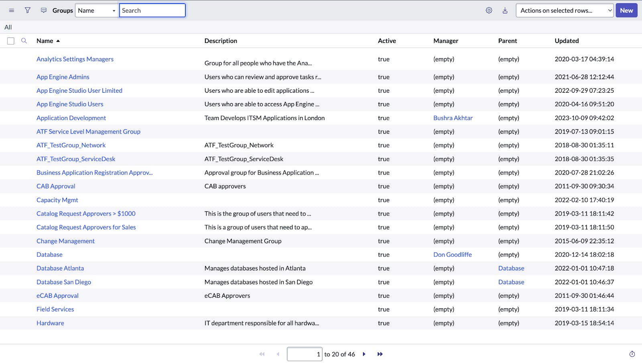Click the response time clock icon
This screenshot has height=364, width=642.
click(x=632, y=354)
